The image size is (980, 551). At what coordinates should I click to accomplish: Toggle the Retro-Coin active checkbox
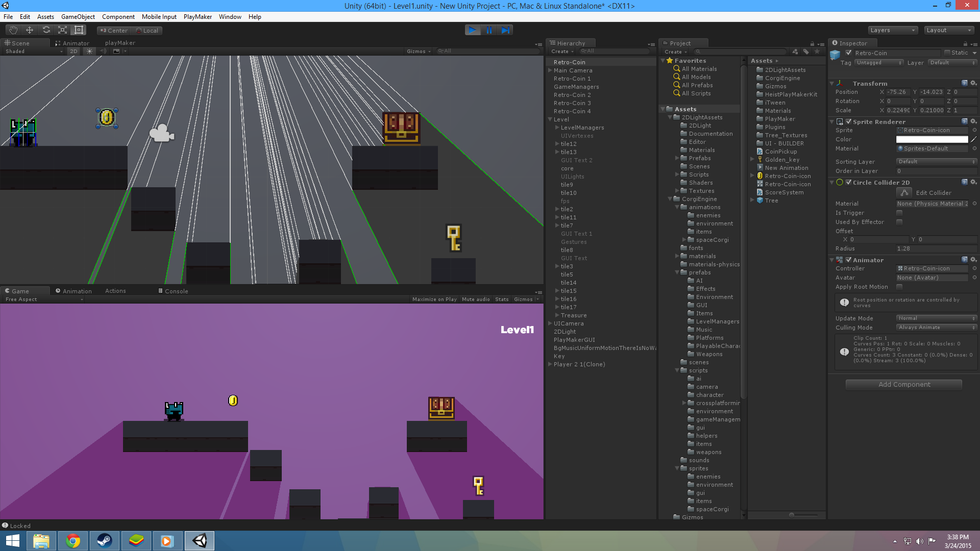848,53
